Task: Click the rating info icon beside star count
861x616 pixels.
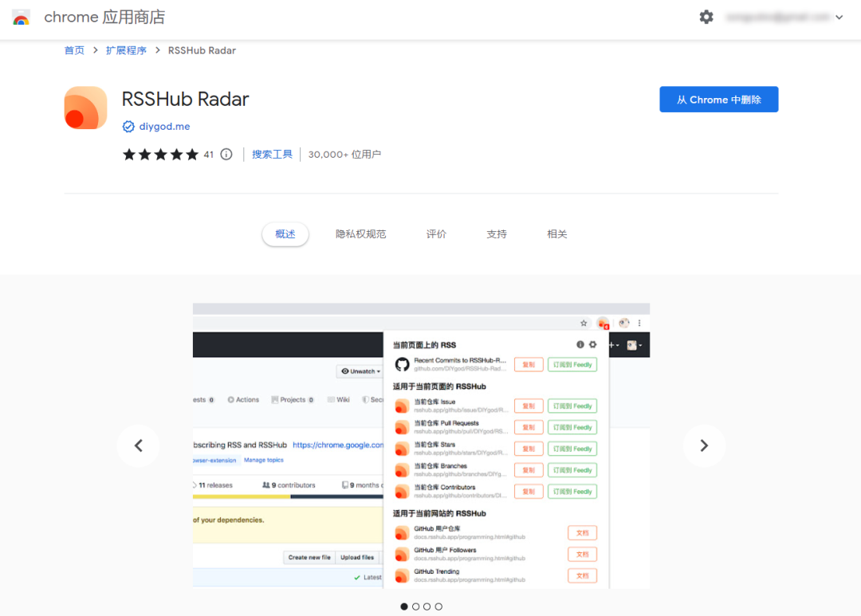Action: 226,154
